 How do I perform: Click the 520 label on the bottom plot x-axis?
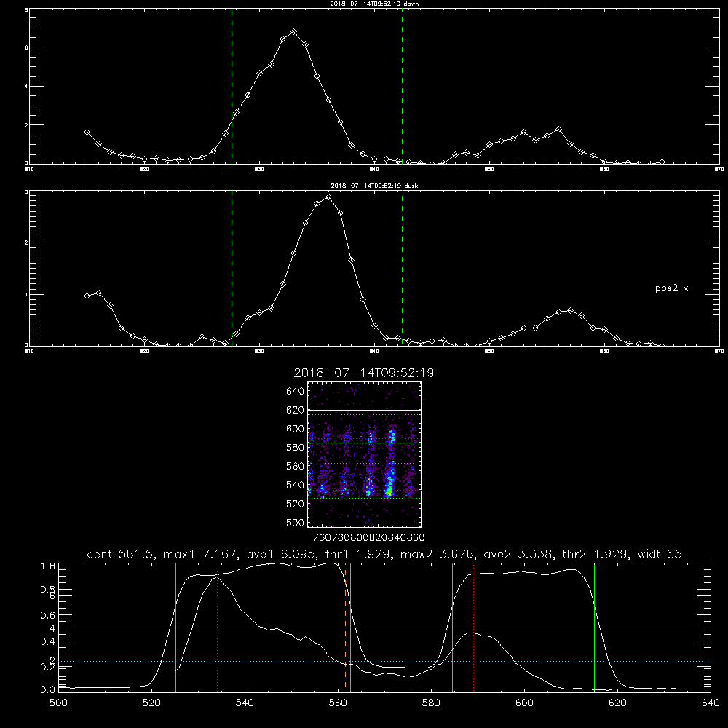pos(151,703)
